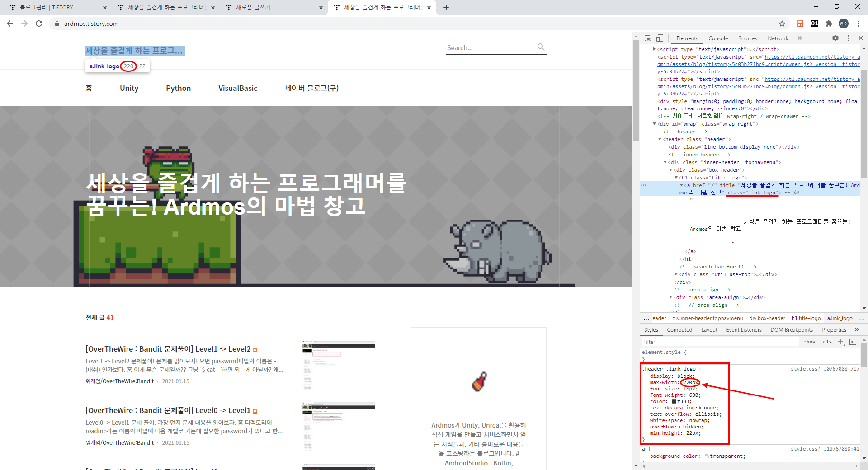Toggle the :hov element state panel
The height and width of the screenshot is (470, 868).
(x=810, y=342)
